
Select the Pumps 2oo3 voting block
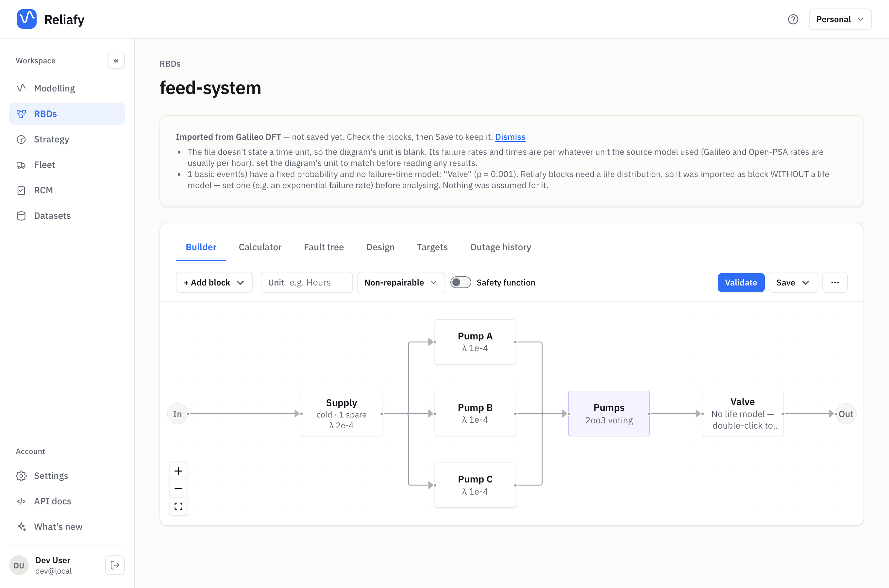(x=609, y=414)
